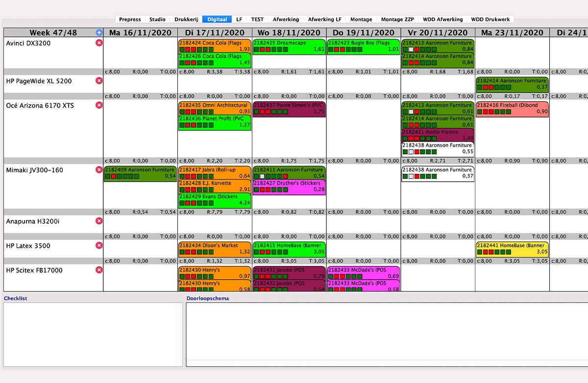Screen dimensions: 588x383
Task: Select the Drukkerij tab
Action: (x=186, y=20)
